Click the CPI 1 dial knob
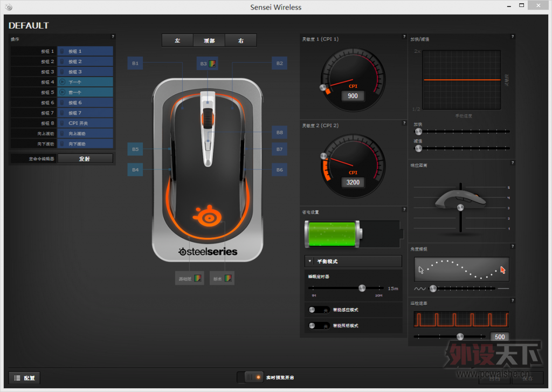This screenshot has width=552, height=392. (323, 87)
